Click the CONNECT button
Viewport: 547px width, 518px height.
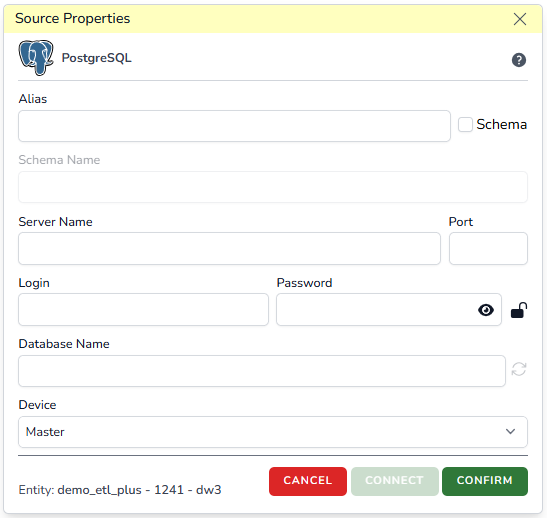tap(395, 481)
